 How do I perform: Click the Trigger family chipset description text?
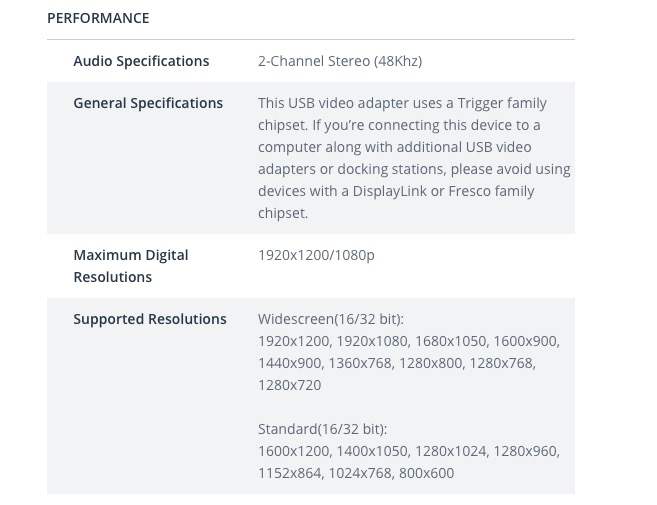click(414, 158)
